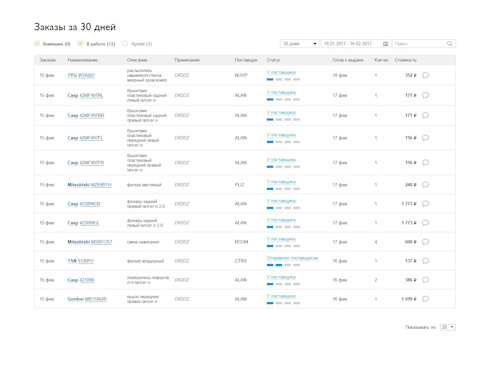Open the Casp 42MF497FL part link
This screenshot has width=480, height=374.
pyautogui.click(x=85, y=138)
